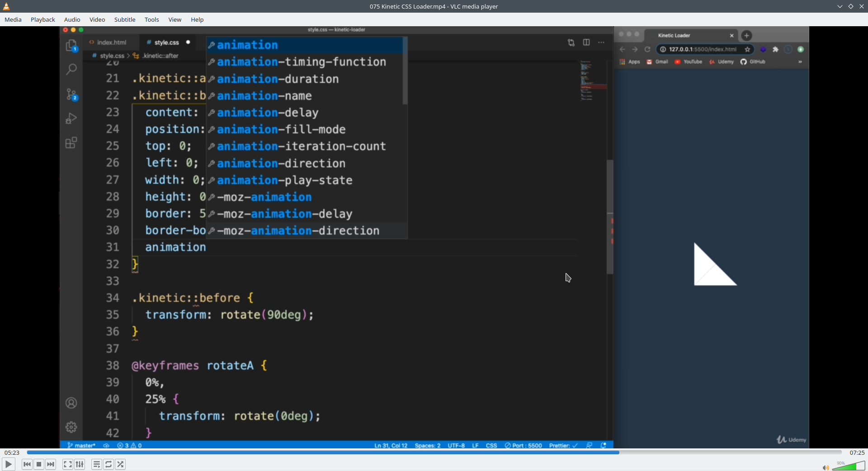Click the Prettier status item
The height and width of the screenshot is (471, 868).
tap(563, 446)
